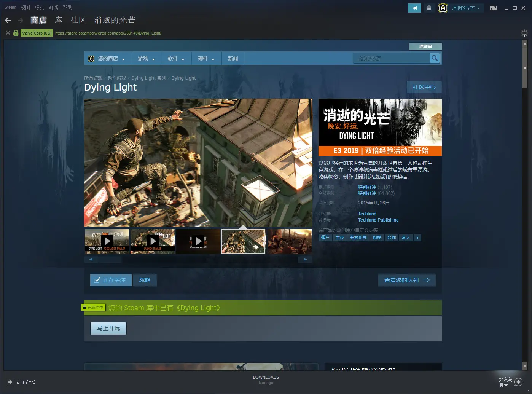
Task: Click the add game plus icon
Action: (x=10, y=382)
